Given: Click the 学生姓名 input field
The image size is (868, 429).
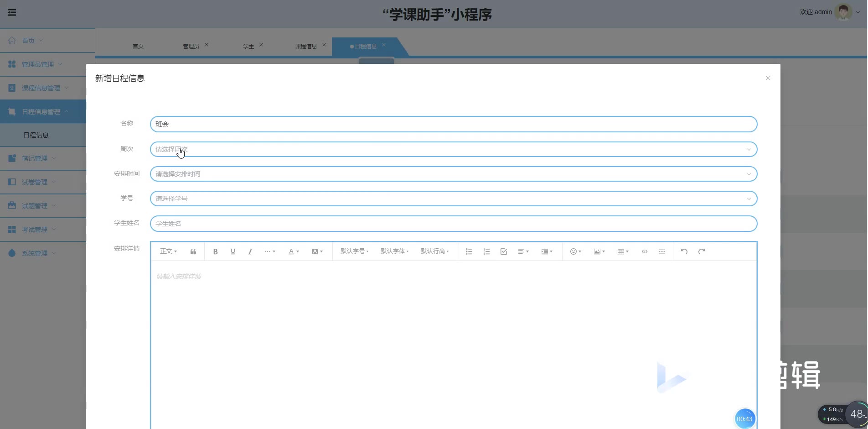Looking at the screenshot, I should click(453, 224).
